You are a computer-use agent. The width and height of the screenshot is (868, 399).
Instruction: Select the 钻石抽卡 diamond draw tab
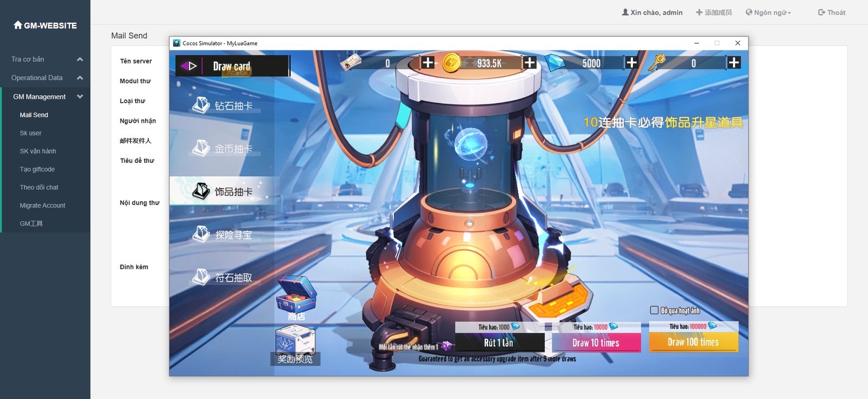pyautogui.click(x=223, y=105)
